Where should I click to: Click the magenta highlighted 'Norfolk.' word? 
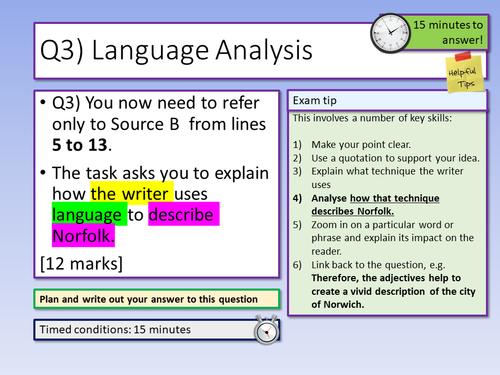(83, 235)
